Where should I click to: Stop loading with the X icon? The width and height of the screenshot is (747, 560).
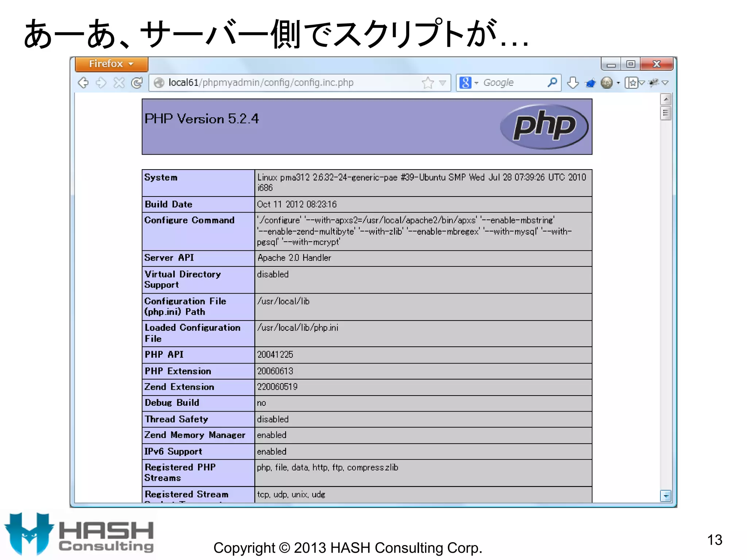coord(119,83)
